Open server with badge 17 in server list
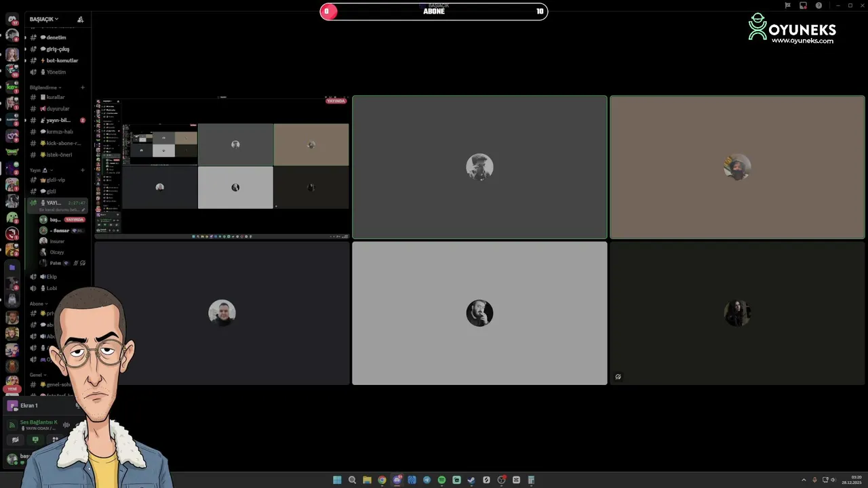 [12, 19]
